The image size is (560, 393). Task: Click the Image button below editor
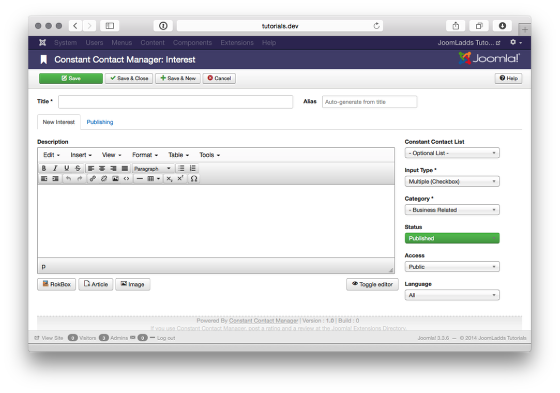pyautogui.click(x=132, y=284)
